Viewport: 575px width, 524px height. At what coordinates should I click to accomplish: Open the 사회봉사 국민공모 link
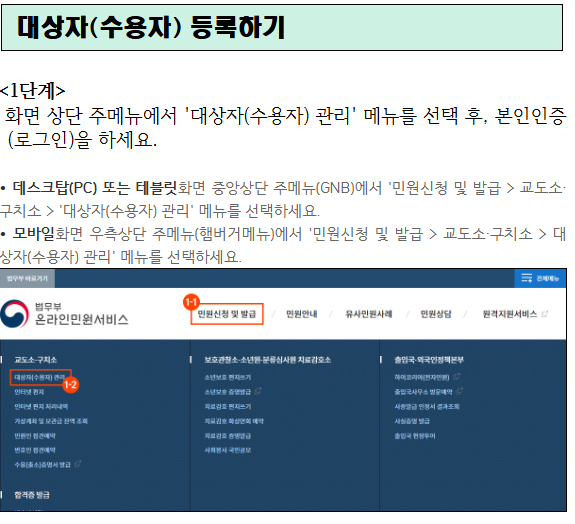point(228,450)
